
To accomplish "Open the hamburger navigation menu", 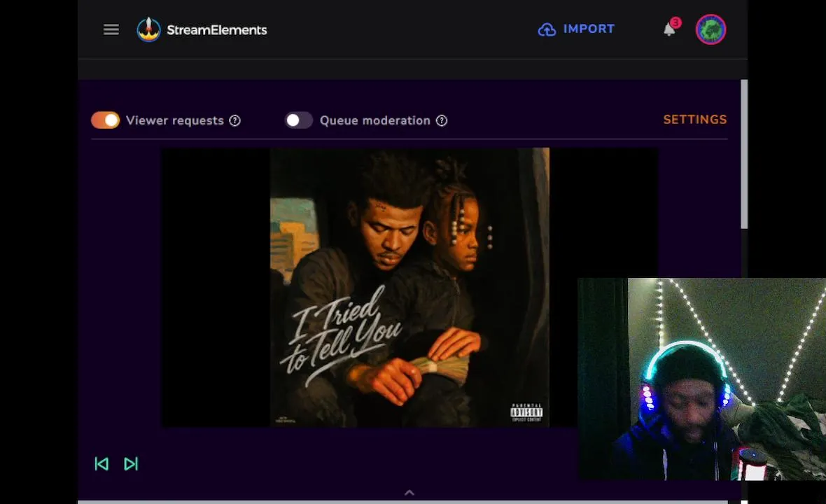I will (111, 29).
